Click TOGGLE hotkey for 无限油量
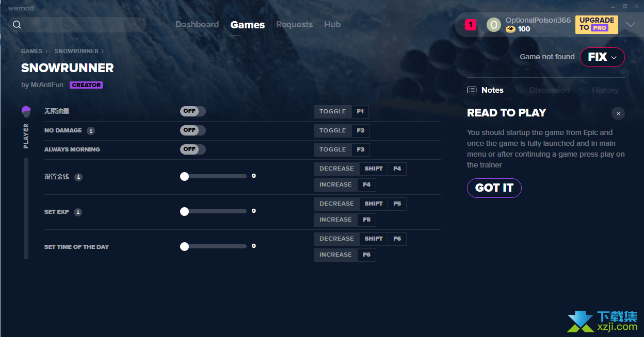 pyautogui.click(x=333, y=112)
